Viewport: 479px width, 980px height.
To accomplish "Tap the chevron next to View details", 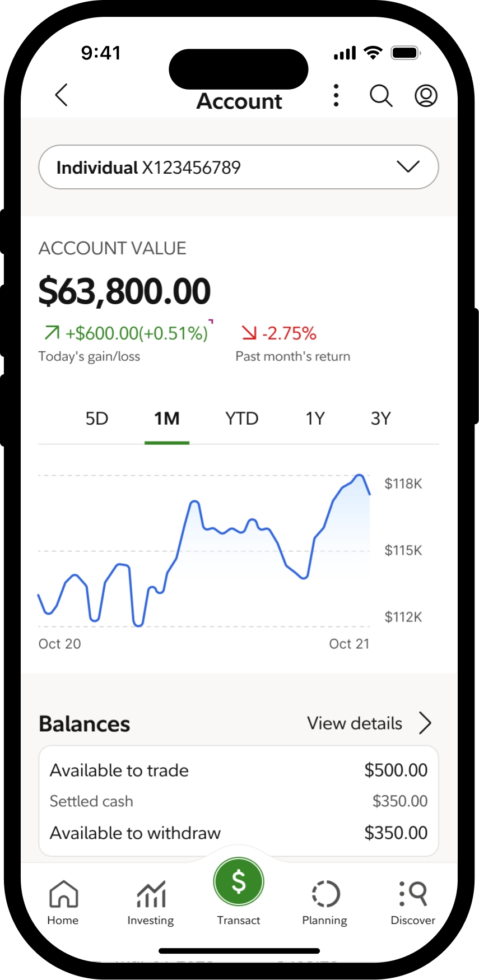I will pyautogui.click(x=425, y=723).
